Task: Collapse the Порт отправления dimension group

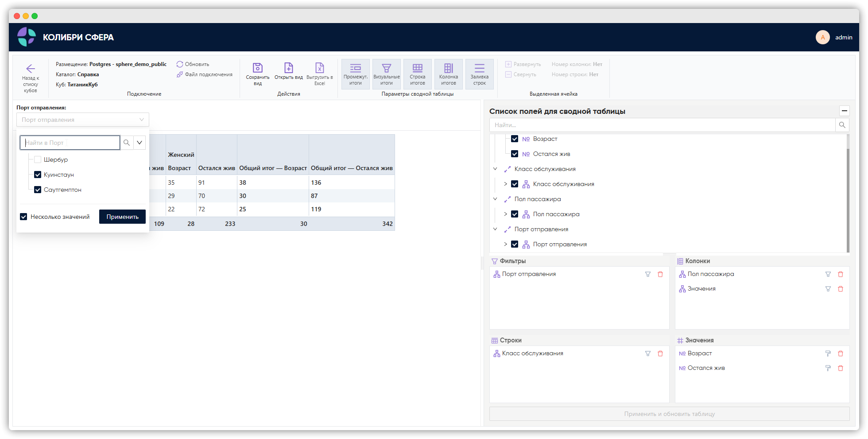Action: (495, 229)
